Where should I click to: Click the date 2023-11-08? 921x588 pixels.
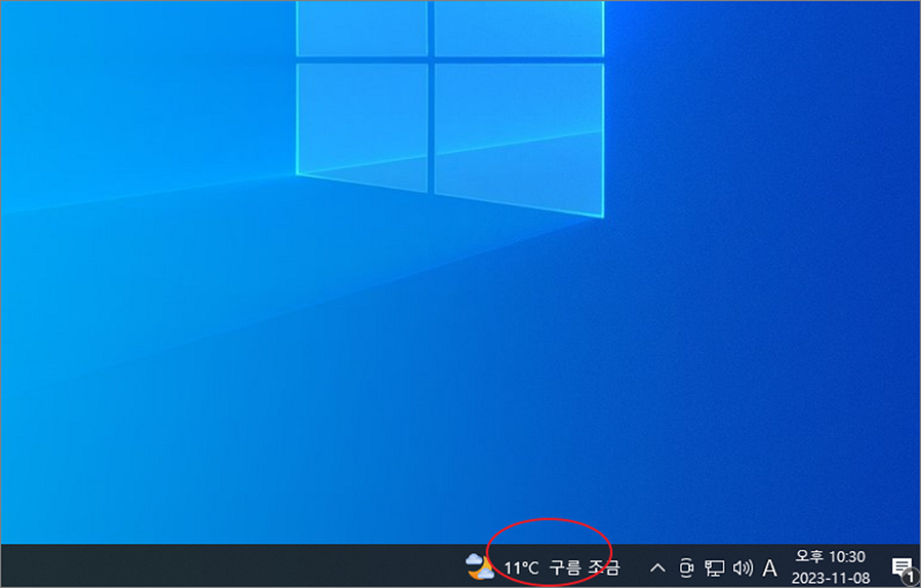point(830,578)
